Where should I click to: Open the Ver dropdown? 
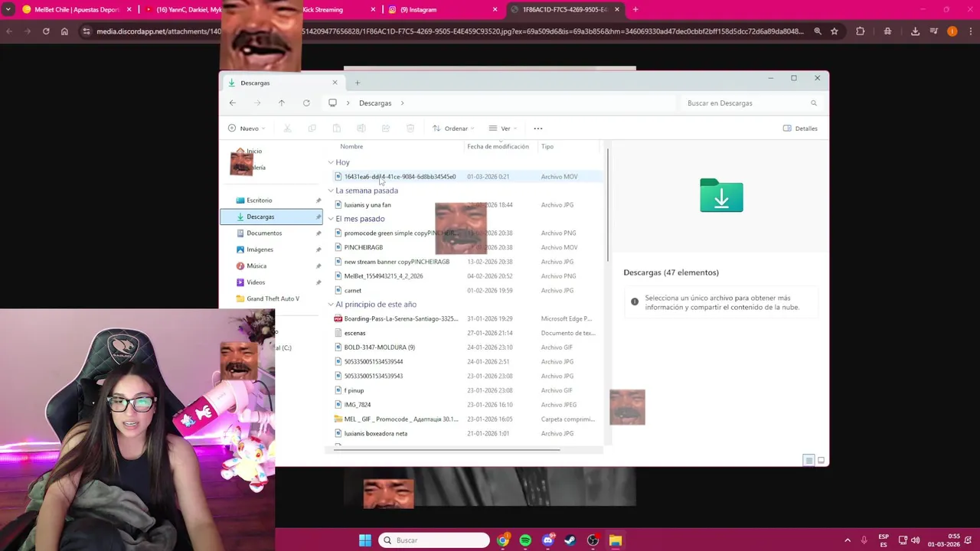pos(503,129)
